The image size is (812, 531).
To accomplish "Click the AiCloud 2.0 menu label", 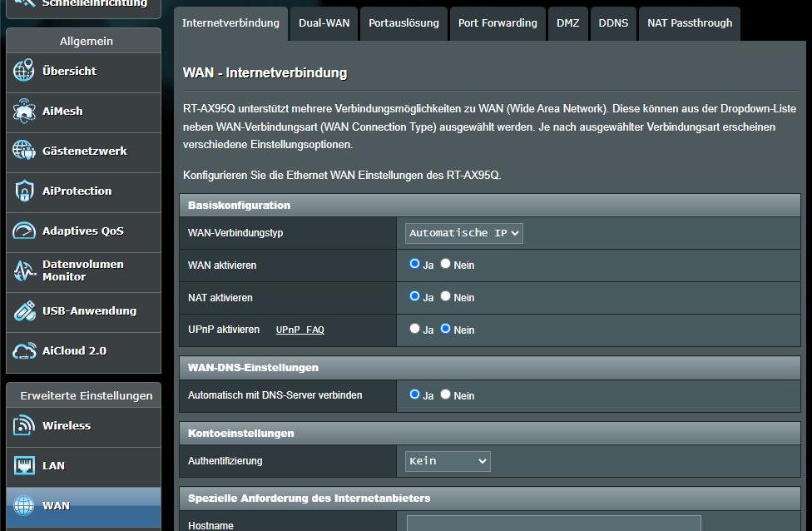I will (x=75, y=350).
